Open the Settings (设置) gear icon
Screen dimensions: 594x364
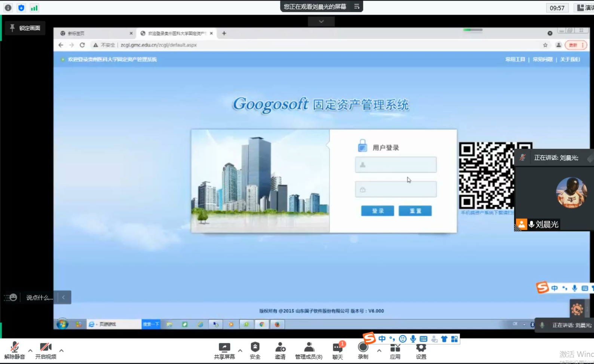pyautogui.click(x=421, y=351)
